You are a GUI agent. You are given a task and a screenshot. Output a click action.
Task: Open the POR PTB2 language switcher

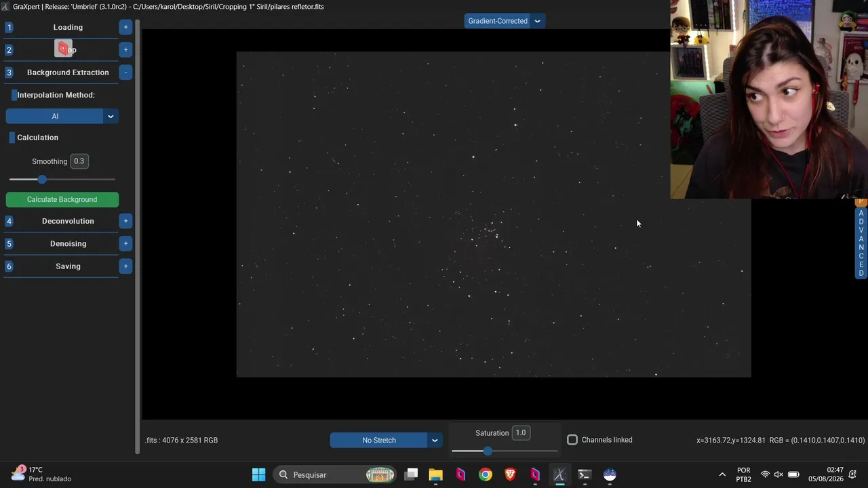(x=744, y=474)
